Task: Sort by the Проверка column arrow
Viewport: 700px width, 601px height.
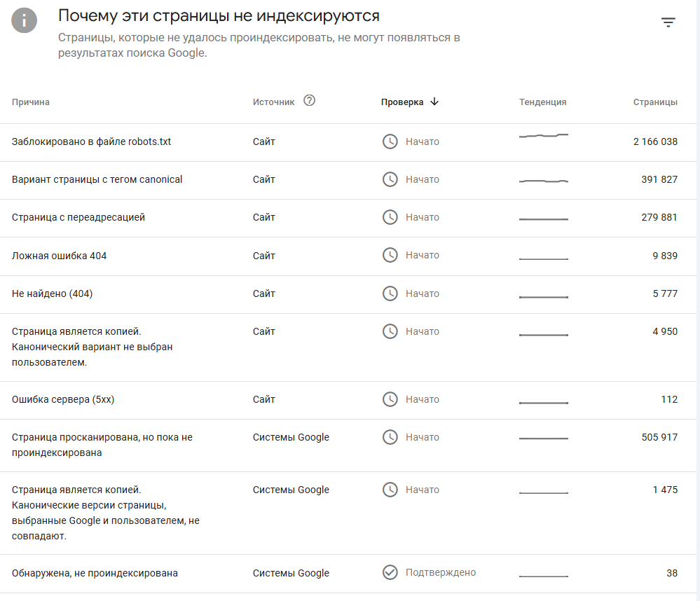Action: tap(434, 102)
